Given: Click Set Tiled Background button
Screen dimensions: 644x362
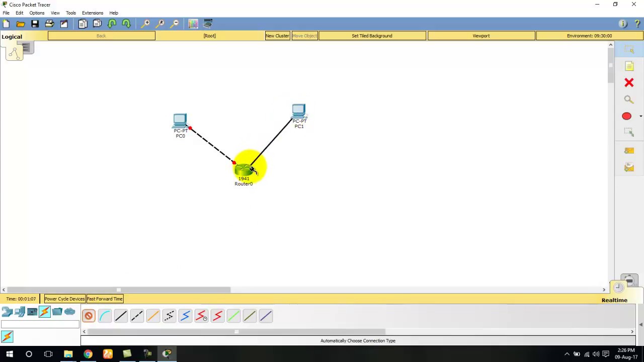Looking at the screenshot, I should coord(372,36).
